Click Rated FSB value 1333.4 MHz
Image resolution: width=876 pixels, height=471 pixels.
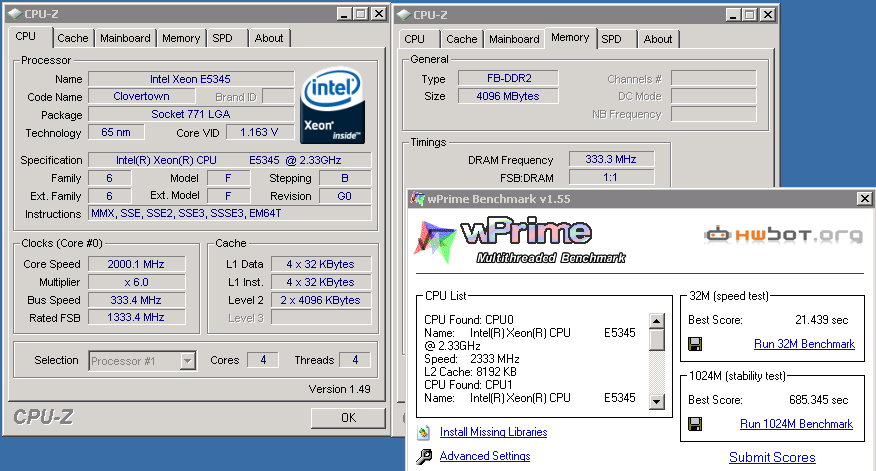(136, 317)
